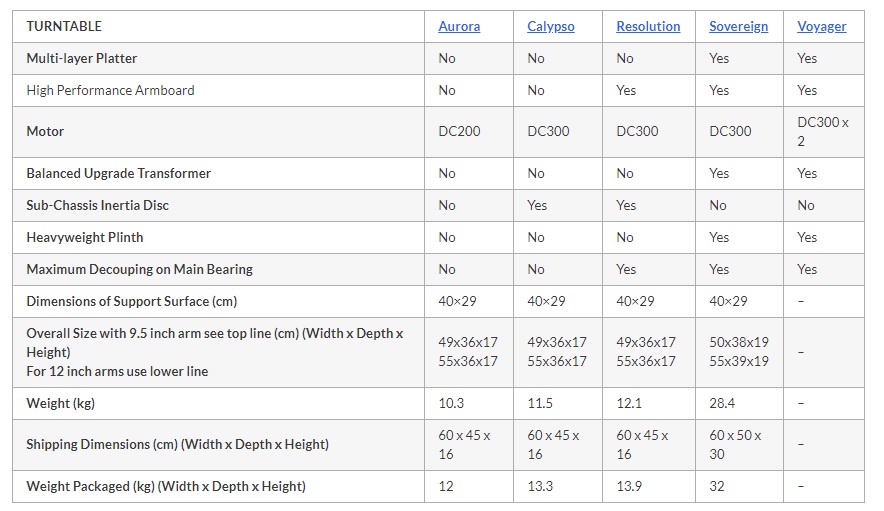Open the Aurora turntable link
The width and height of the screenshot is (884, 511).
coord(459,27)
